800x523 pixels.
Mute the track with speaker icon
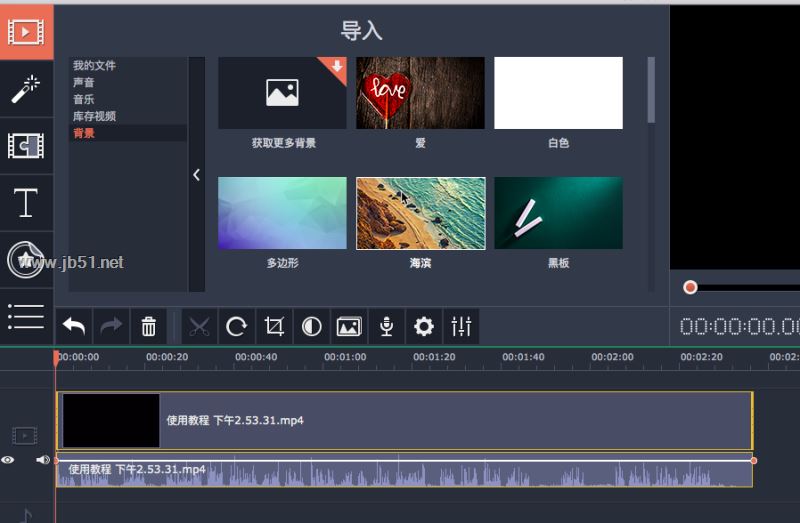[x=43, y=460]
